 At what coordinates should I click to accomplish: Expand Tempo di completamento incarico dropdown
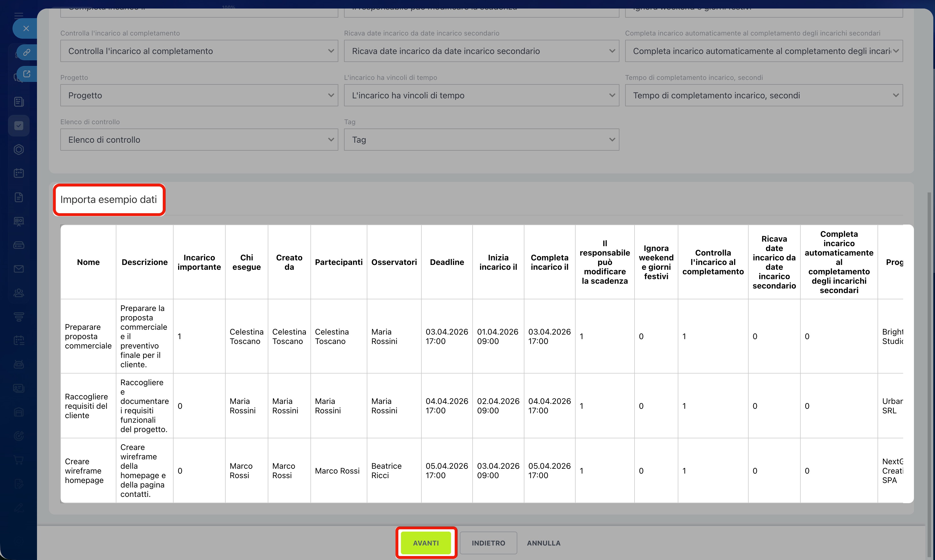click(763, 96)
